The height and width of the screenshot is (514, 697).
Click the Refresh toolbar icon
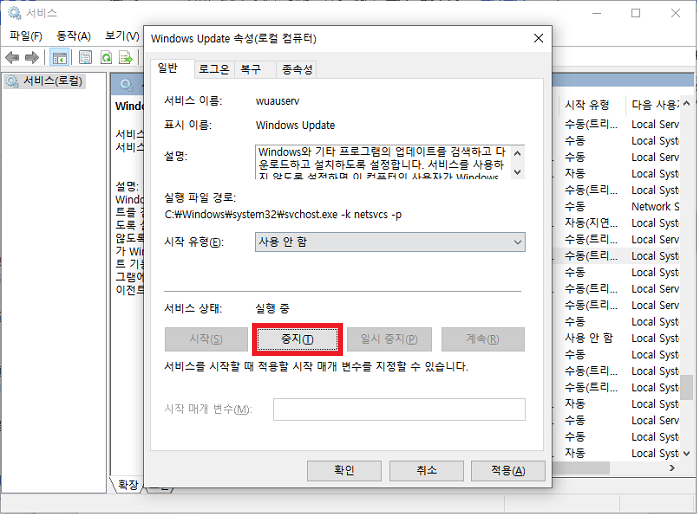coord(106,57)
